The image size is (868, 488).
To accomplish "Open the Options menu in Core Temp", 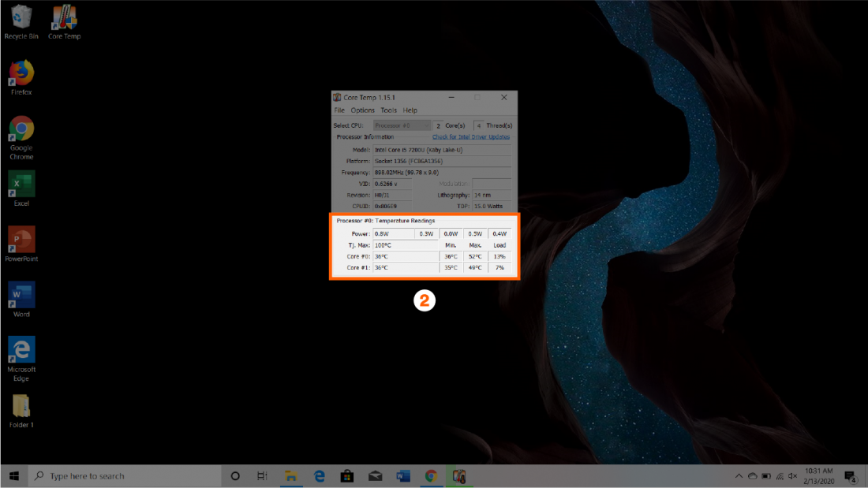I will tap(363, 110).
